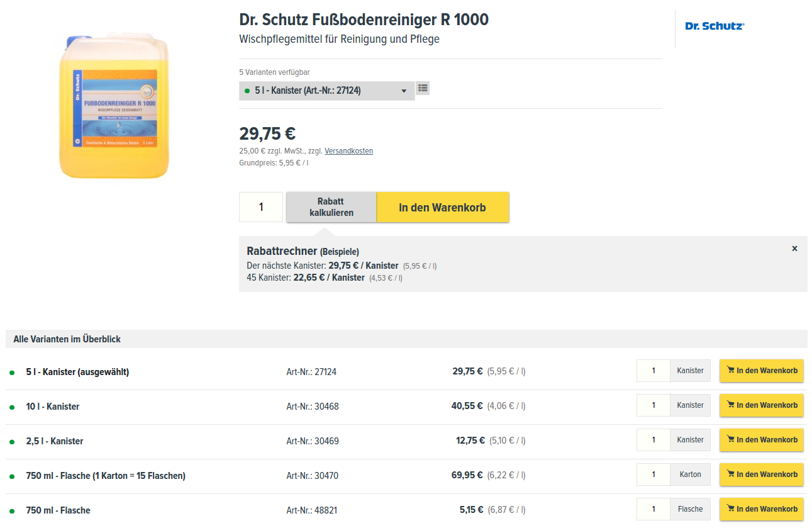Click quantity field in 5 l Kanister row

[653, 371]
